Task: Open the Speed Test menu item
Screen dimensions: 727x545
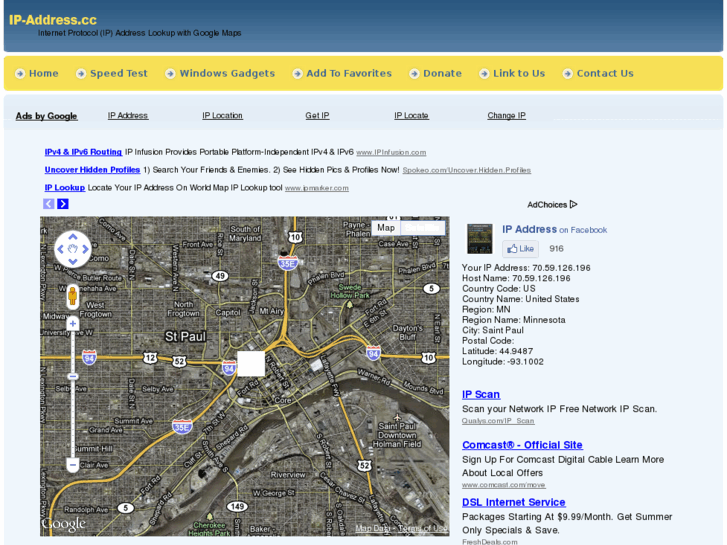Action: 119,73
